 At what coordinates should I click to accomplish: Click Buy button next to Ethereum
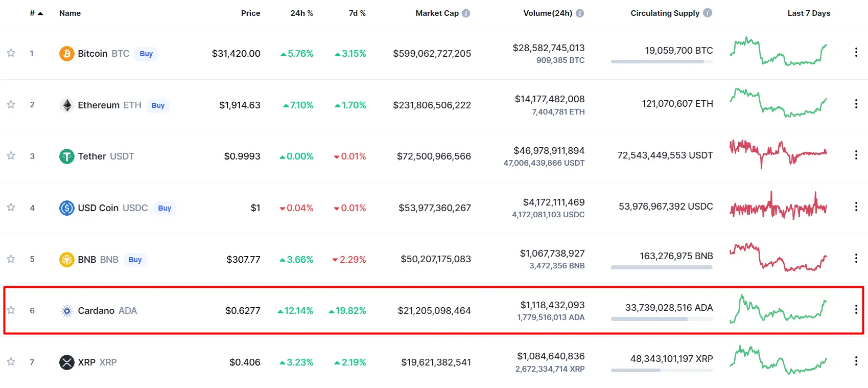[x=158, y=105]
